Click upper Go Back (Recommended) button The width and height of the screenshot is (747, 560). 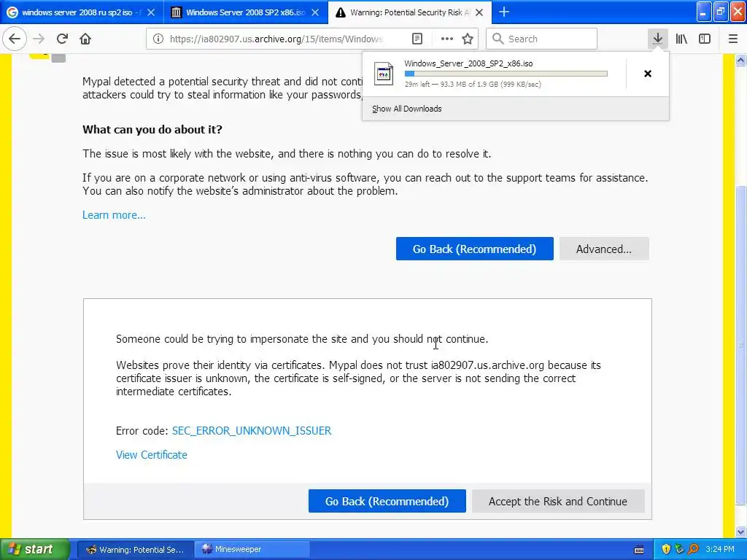(474, 249)
